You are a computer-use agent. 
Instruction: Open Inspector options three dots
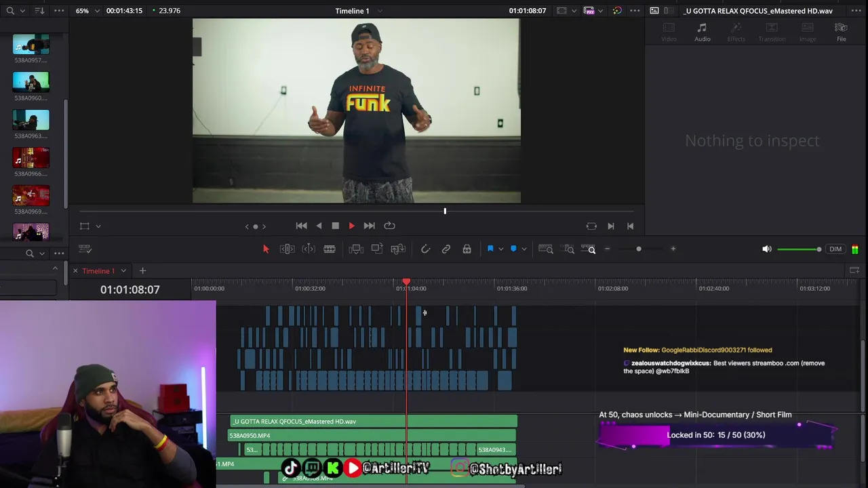(x=856, y=11)
